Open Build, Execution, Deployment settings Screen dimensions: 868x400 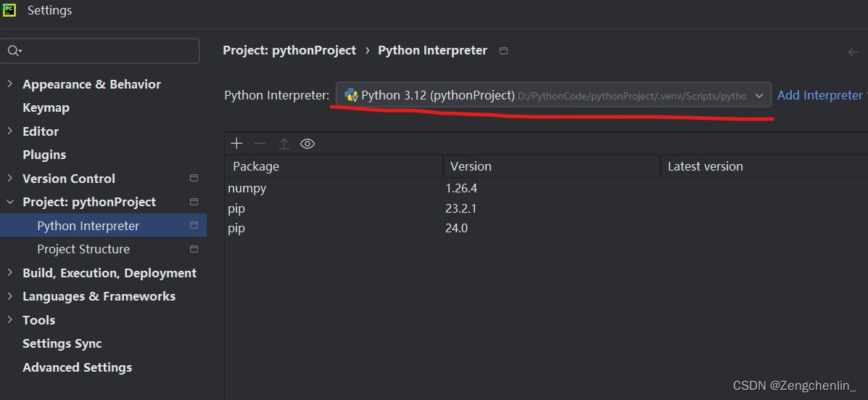coord(109,273)
